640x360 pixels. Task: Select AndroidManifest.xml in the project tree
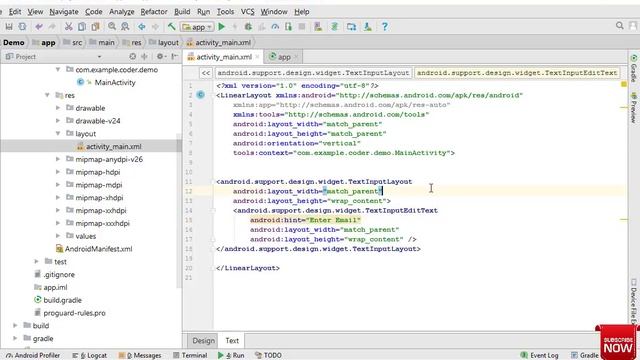[x=98, y=249]
